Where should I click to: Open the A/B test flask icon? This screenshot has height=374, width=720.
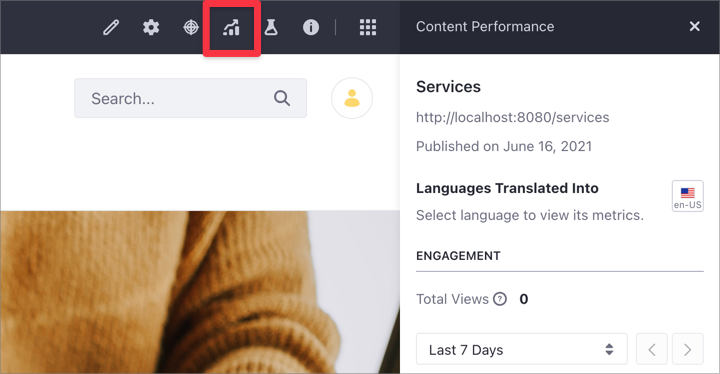tap(271, 28)
